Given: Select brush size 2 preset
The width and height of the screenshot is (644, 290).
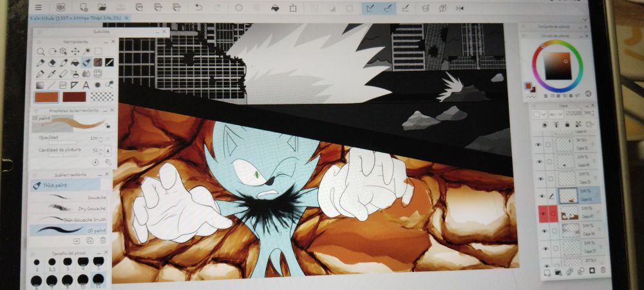Looking at the screenshot, I should (37, 264).
